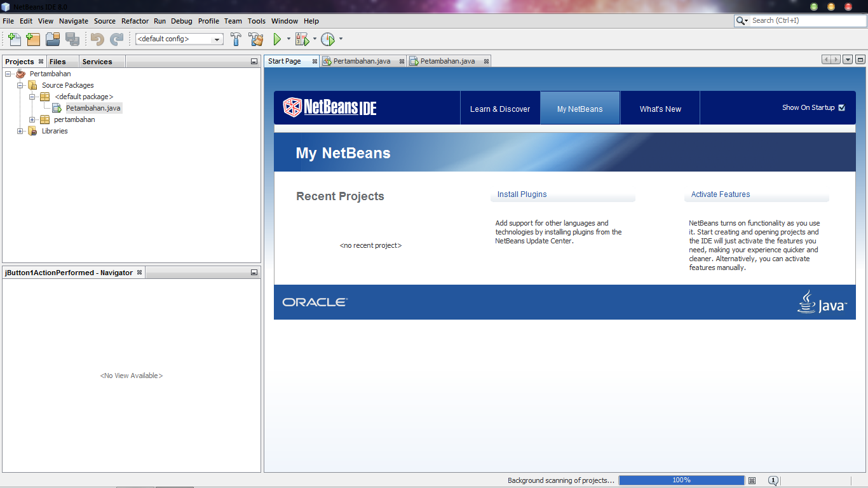868x488 pixels.
Task: Run the Pertambahan project
Action: click(x=278, y=39)
